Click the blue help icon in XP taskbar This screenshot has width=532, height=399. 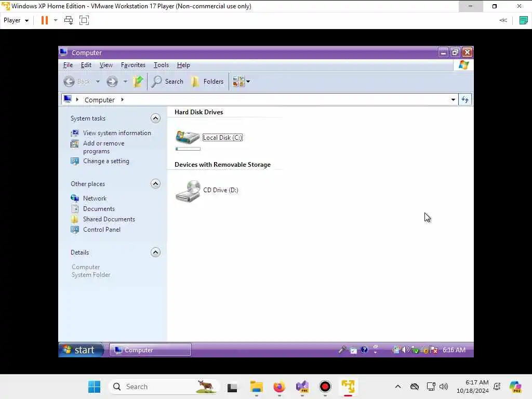click(364, 350)
